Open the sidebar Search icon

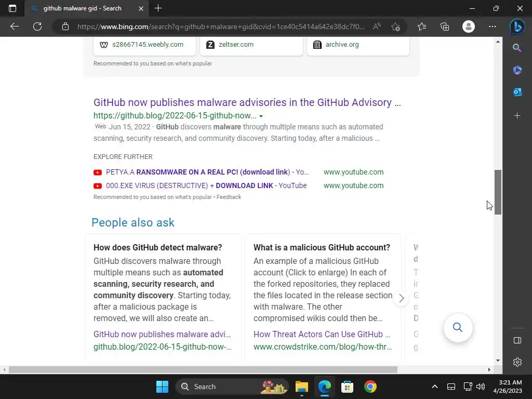tap(517, 48)
